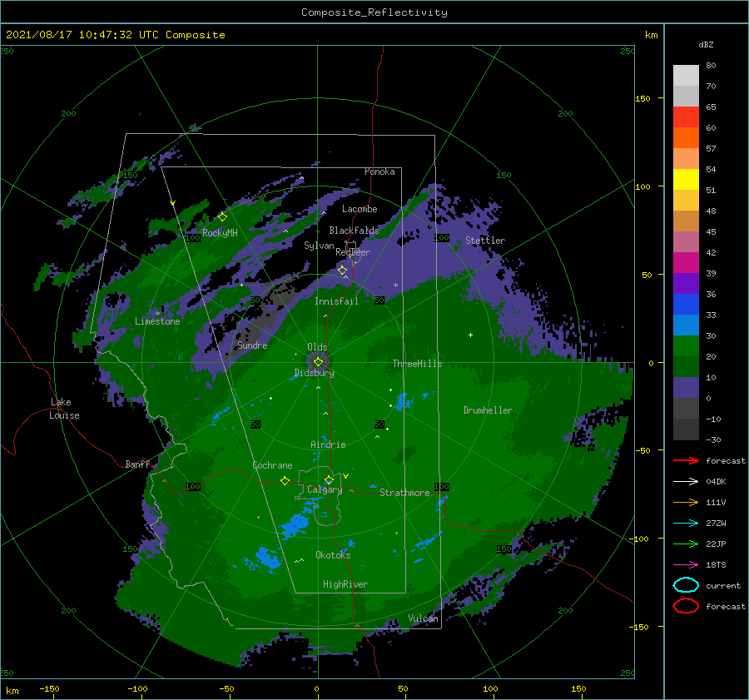Viewport: 749px width, 700px height.
Task: Click the ThreeHills label
Action: (x=417, y=364)
